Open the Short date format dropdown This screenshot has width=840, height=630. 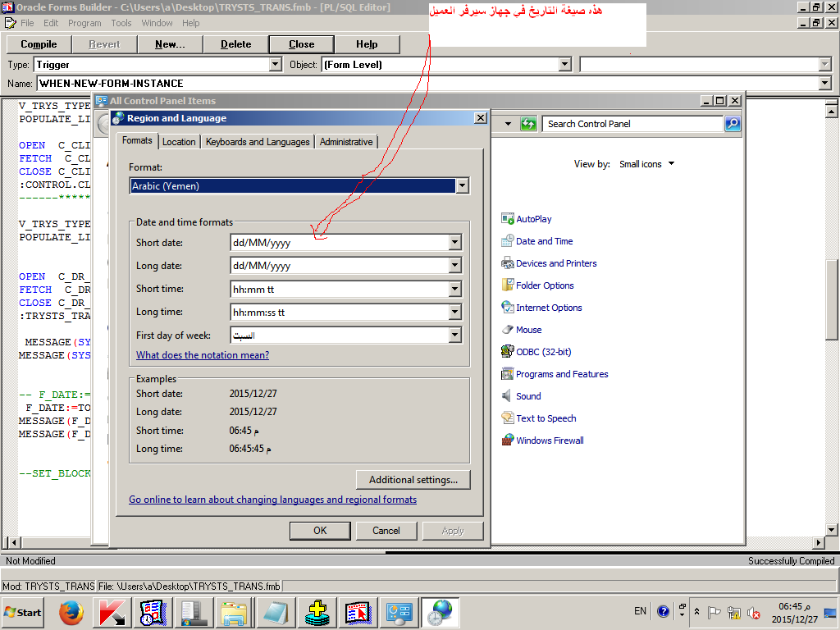tap(454, 243)
